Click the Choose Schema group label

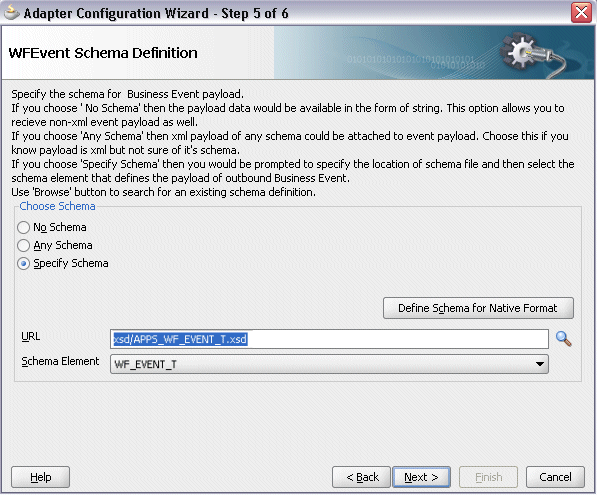(x=57, y=206)
